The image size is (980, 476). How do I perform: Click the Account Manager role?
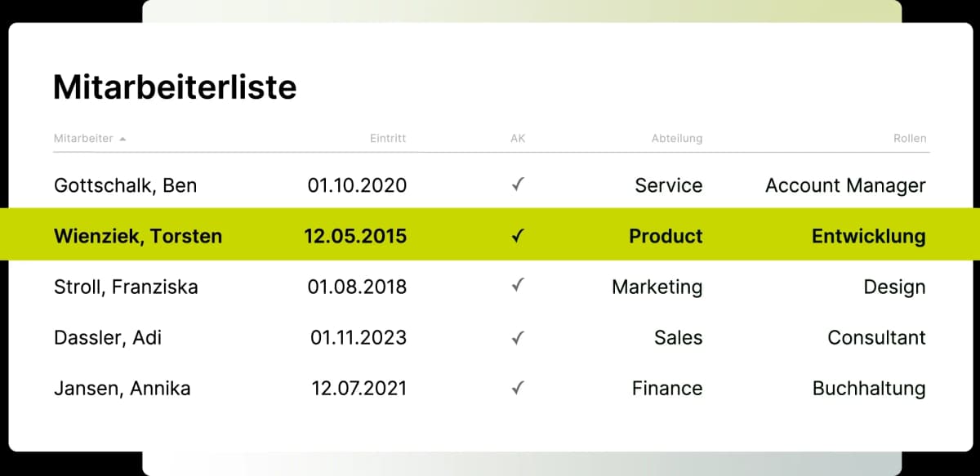click(x=845, y=185)
